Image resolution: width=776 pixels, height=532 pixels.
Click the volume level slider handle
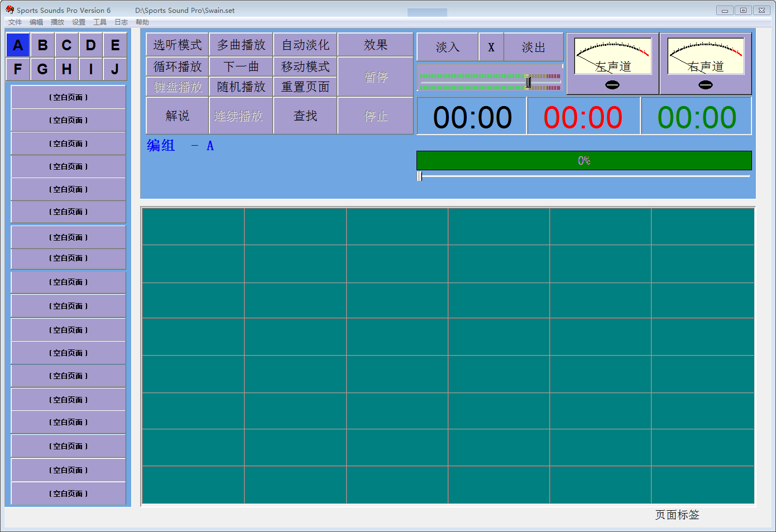528,82
